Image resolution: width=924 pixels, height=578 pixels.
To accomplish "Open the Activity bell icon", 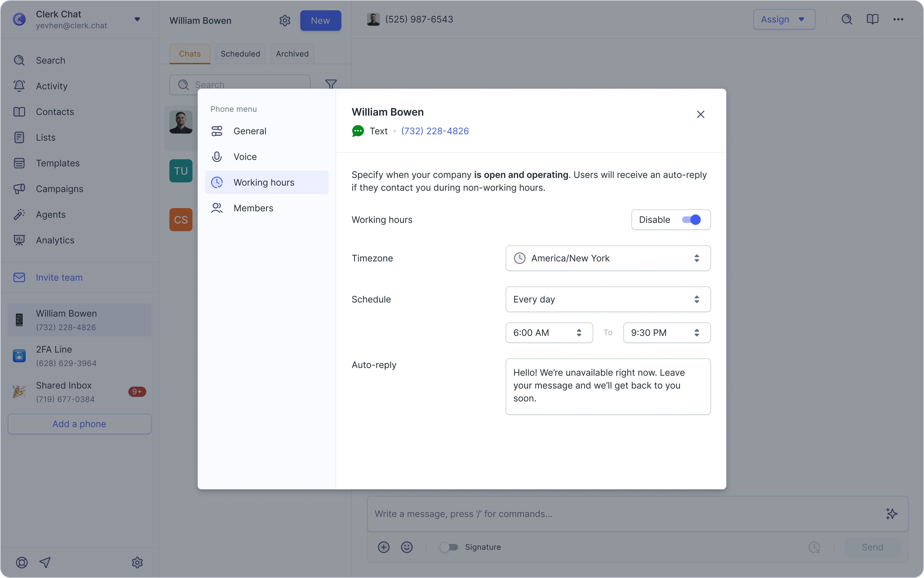I will pos(19,86).
